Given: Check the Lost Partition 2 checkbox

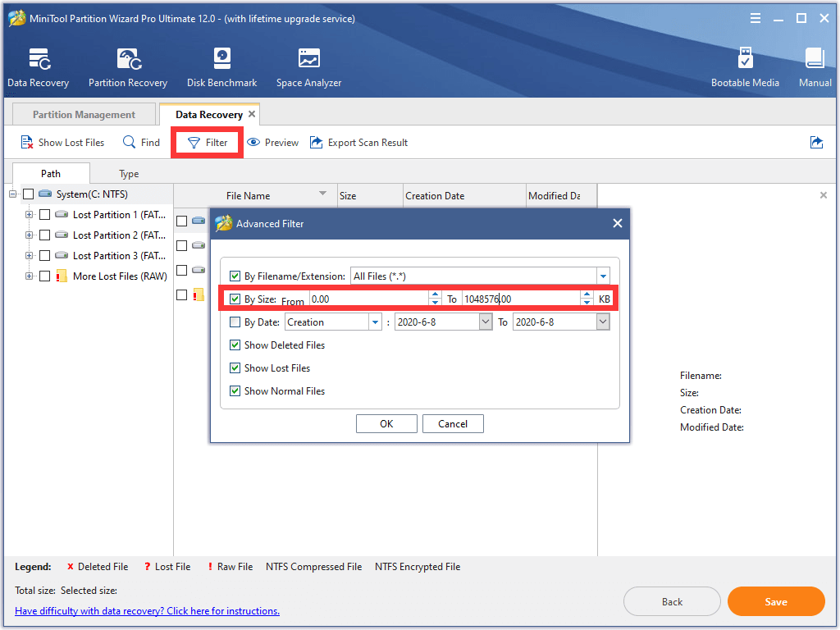Looking at the screenshot, I should tap(45, 235).
